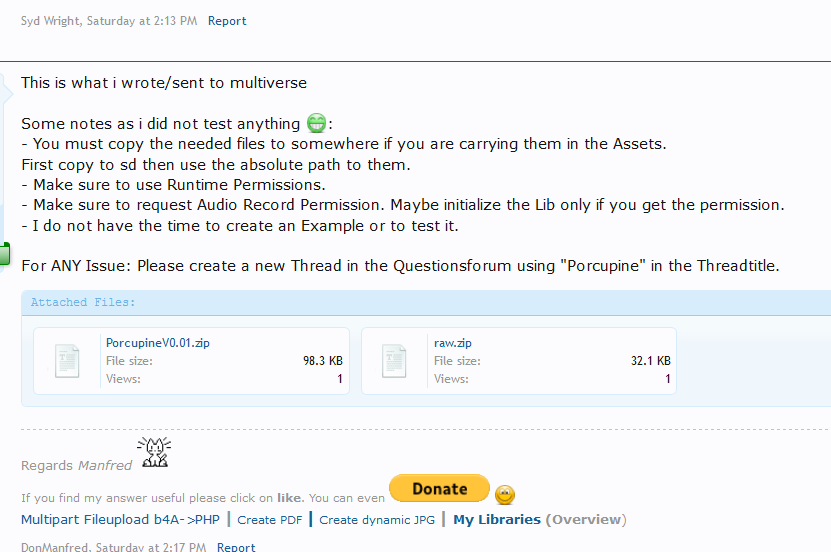This screenshot has height=552, width=831.
Task: Download PorcupineV0.01.zip attachment
Action: tap(157, 343)
